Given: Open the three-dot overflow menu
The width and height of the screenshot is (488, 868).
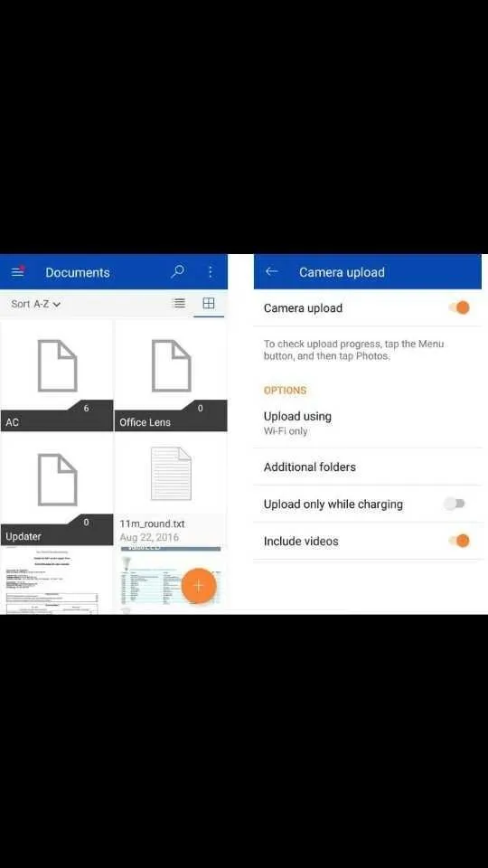Looking at the screenshot, I should coord(211,271).
